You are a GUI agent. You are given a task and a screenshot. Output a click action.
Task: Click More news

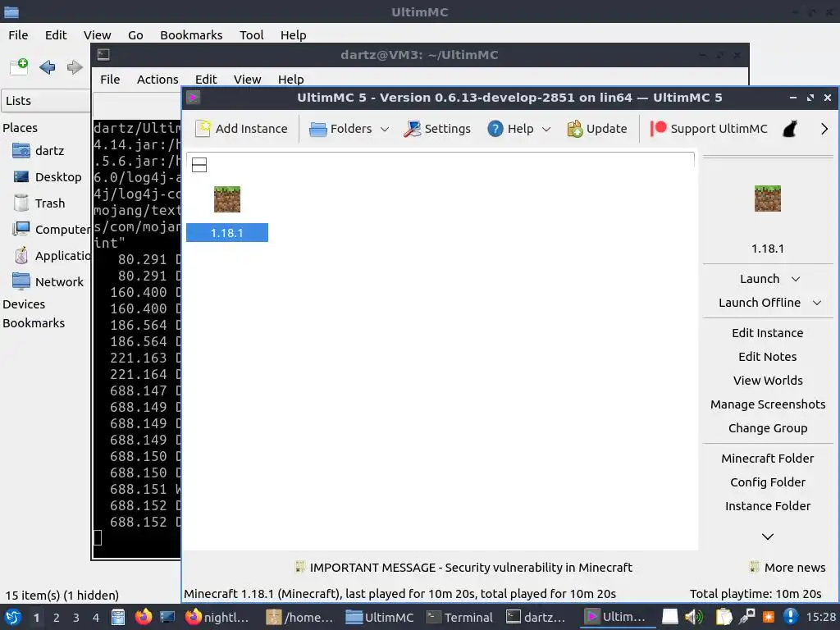787,568
